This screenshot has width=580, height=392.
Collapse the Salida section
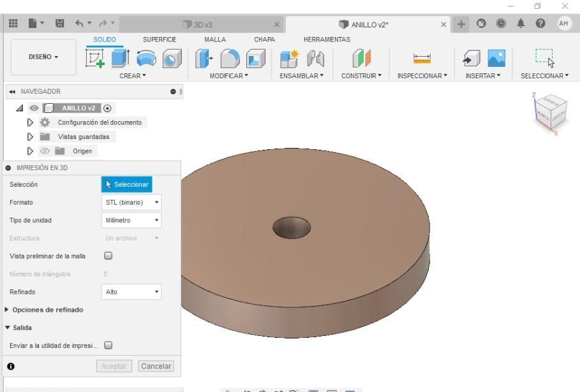(x=8, y=328)
